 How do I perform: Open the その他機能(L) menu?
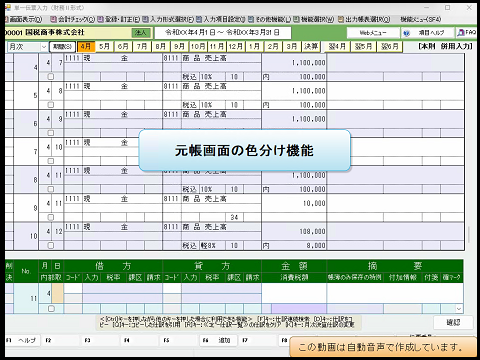tap(270, 19)
